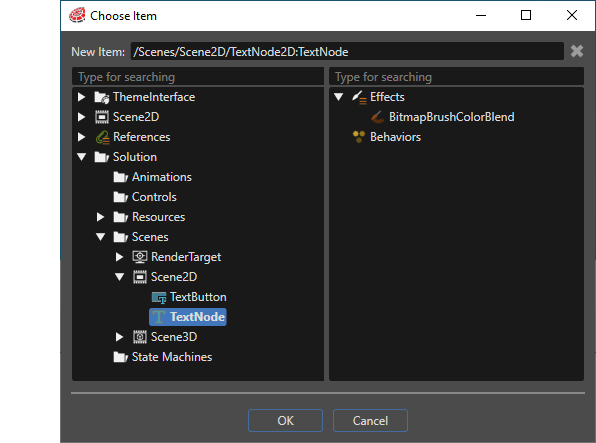Screen dimensions: 596x443
Task: Clear the New Item field with X icon
Action: coord(577,51)
